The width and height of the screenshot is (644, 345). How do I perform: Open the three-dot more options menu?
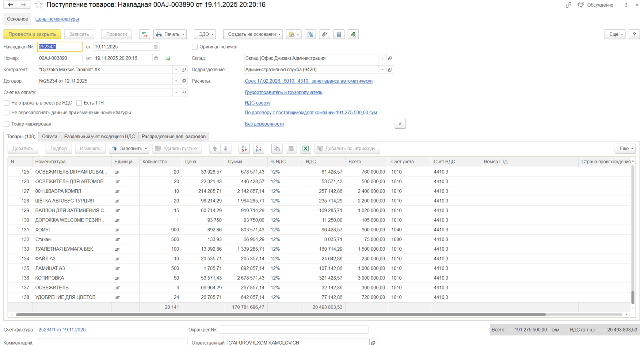[x=626, y=5]
